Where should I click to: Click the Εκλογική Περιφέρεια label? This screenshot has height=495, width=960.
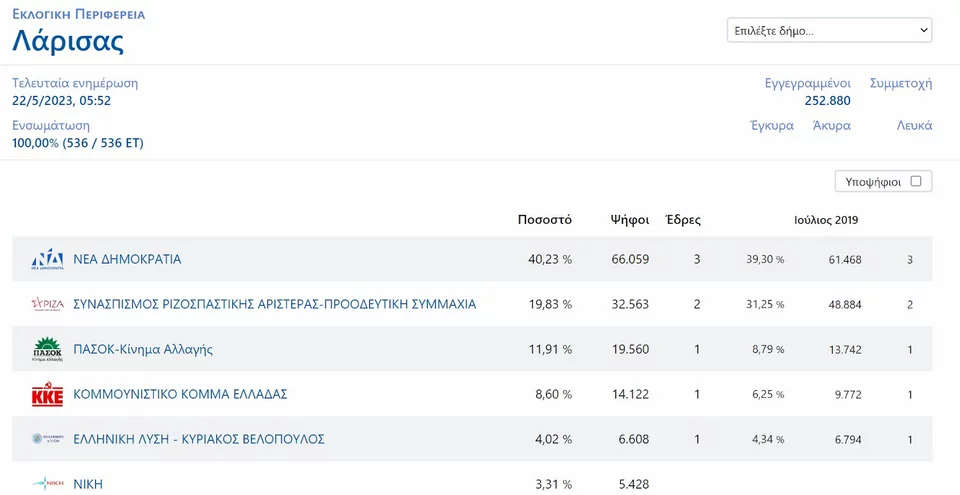(79, 13)
